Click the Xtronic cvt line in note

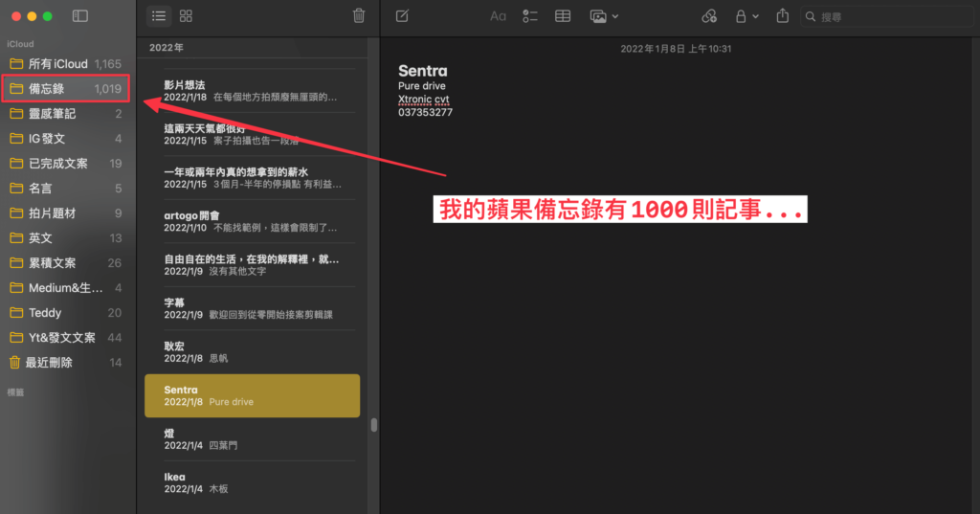423,99
